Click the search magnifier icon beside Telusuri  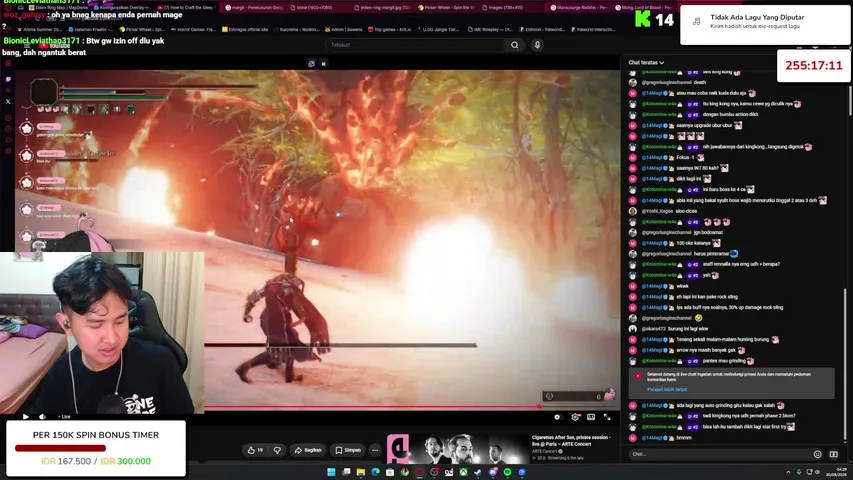point(514,45)
